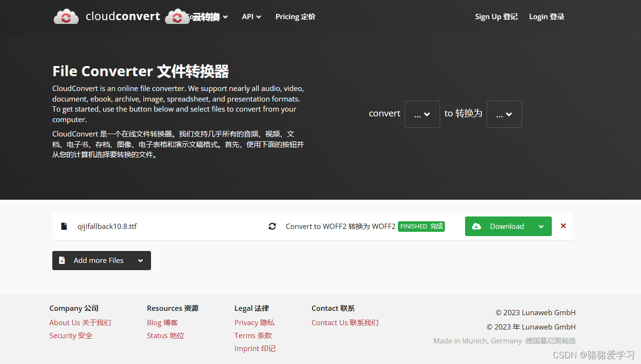Click the cloudconvert brand name
641x364 pixels.
tap(123, 16)
